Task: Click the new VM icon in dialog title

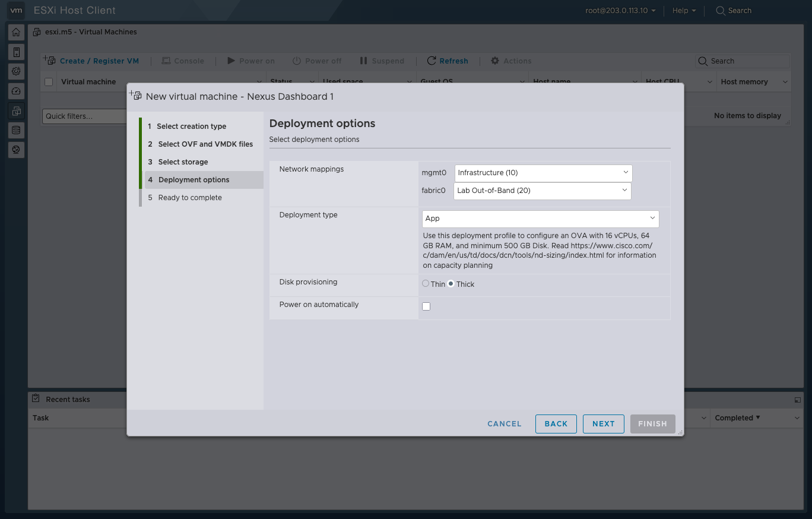Action: [135, 96]
